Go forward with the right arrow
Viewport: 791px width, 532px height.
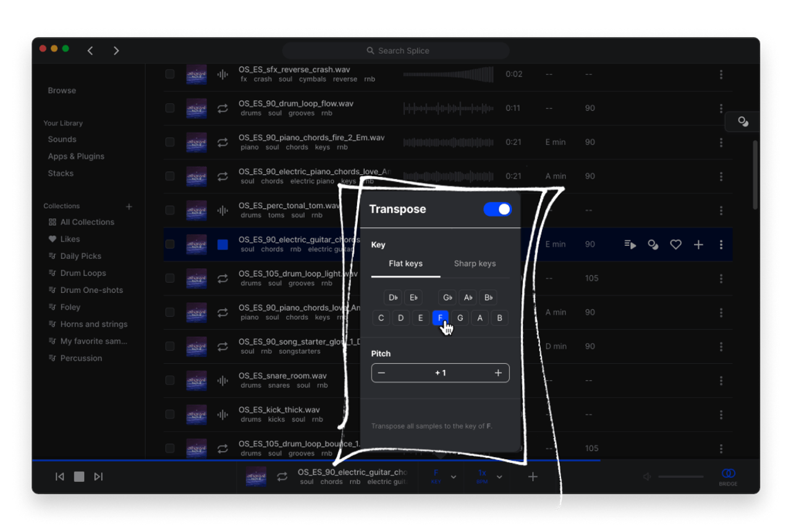pos(116,51)
